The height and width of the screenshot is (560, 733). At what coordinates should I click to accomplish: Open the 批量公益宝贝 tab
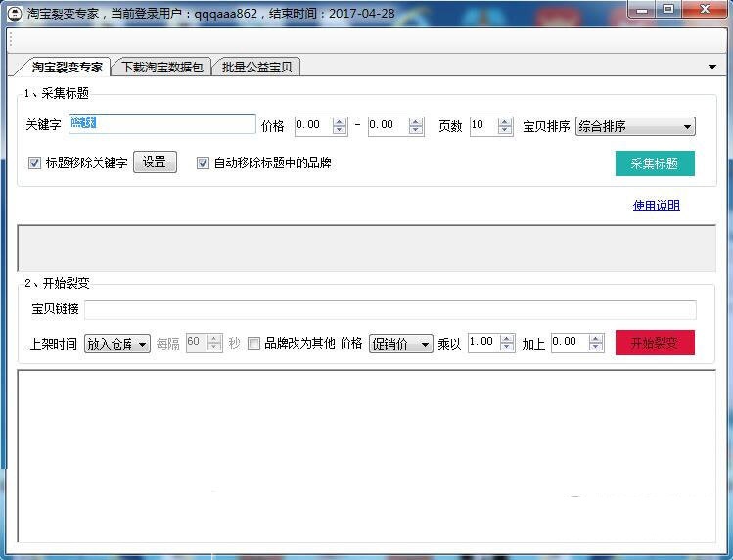[256, 68]
